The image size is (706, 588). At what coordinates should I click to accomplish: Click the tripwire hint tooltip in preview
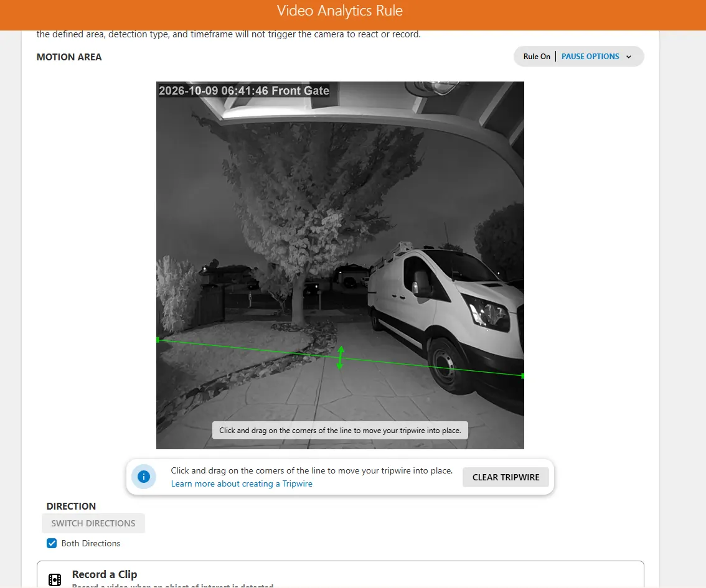tap(340, 431)
